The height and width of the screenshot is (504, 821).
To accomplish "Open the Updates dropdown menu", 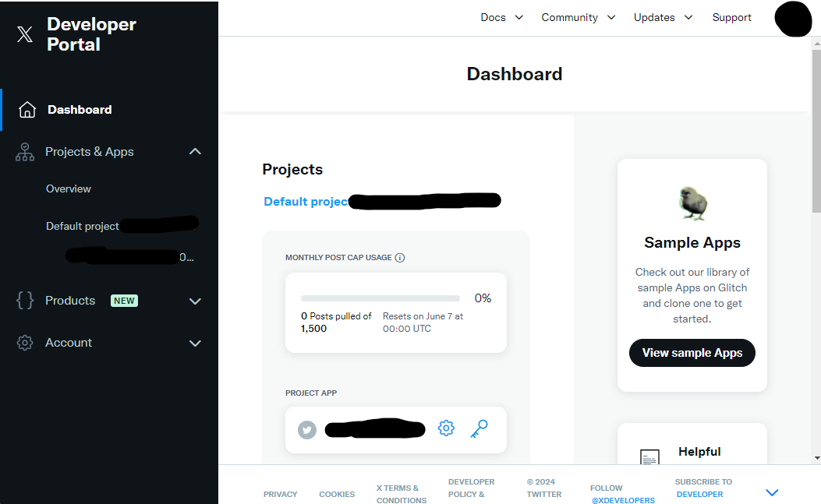I will (663, 17).
